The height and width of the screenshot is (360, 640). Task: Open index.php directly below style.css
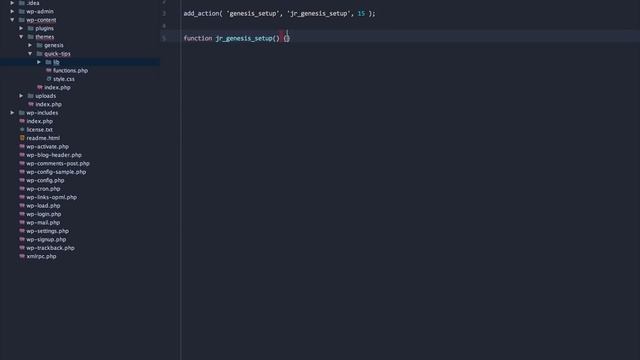(57, 87)
